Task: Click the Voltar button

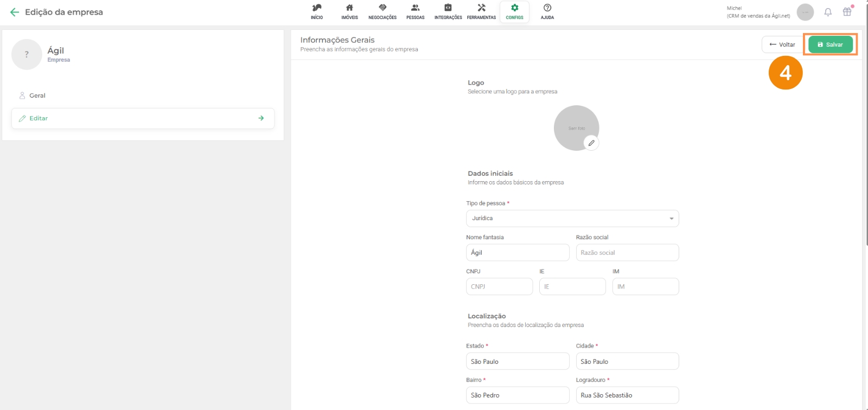Action: click(x=782, y=44)
